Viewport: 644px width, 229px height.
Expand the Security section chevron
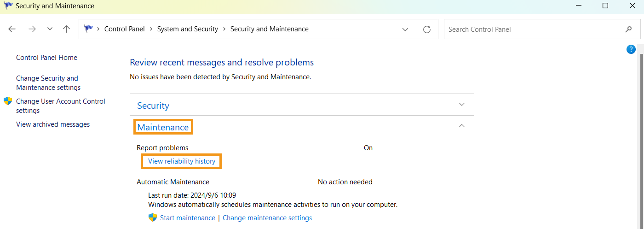pyautogui.click(x=462, y=105)
